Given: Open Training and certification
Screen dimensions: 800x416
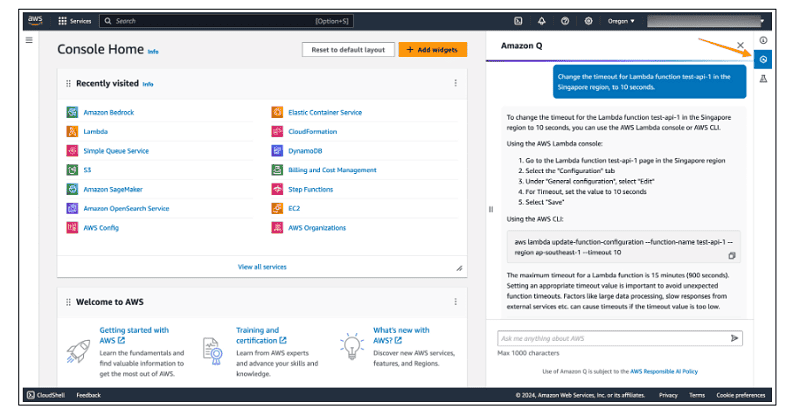Looking at the screenshot, I should click(261, 335).
